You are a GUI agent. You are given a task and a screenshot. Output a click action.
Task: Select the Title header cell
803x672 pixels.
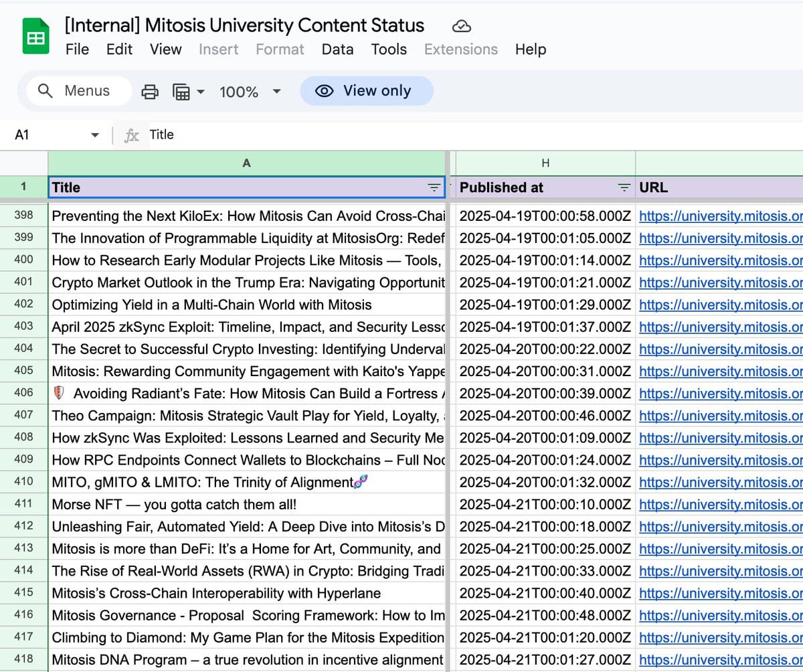pyautogui.click(x=246, y=187)
